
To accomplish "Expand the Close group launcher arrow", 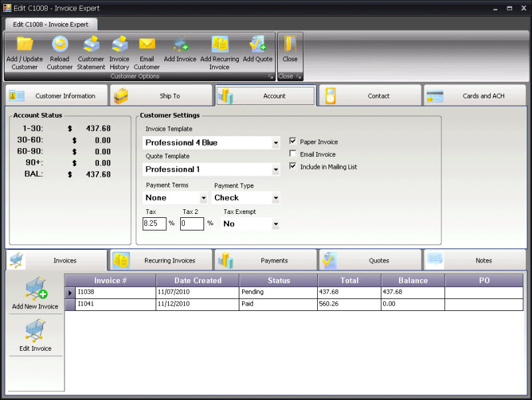I will click(x=298, y=76).
